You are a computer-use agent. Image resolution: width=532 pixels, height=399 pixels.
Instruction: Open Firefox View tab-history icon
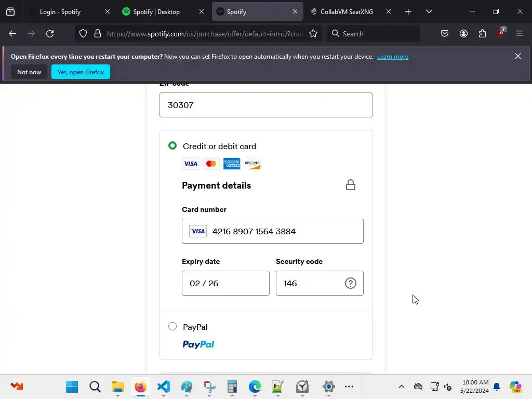(x=10, y=11)
